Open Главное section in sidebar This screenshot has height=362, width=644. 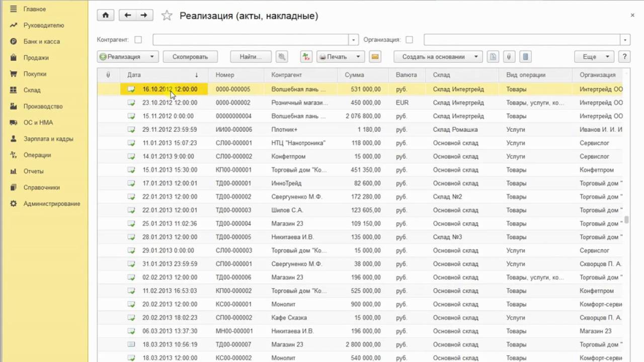pos(35,9)
